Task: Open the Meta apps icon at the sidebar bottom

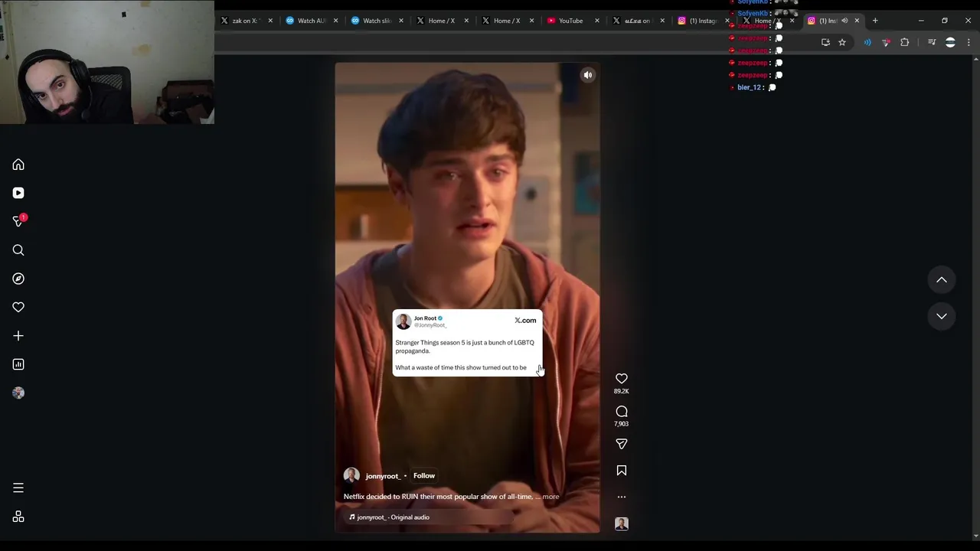Action: click(18, 517)
